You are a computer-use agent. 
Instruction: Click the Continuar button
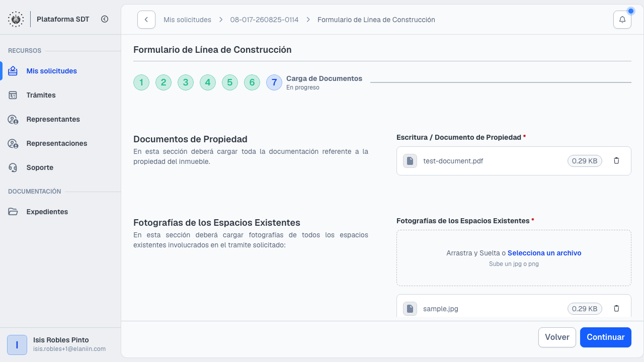tap(606, 337)
